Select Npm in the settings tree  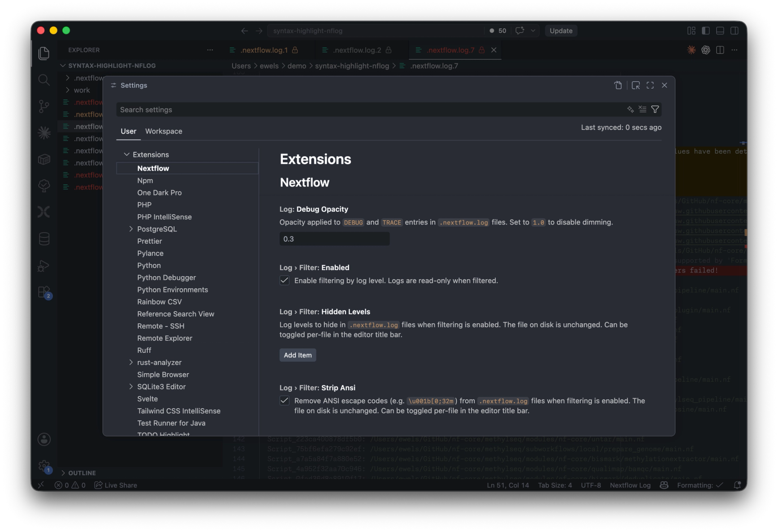(145, 180)
